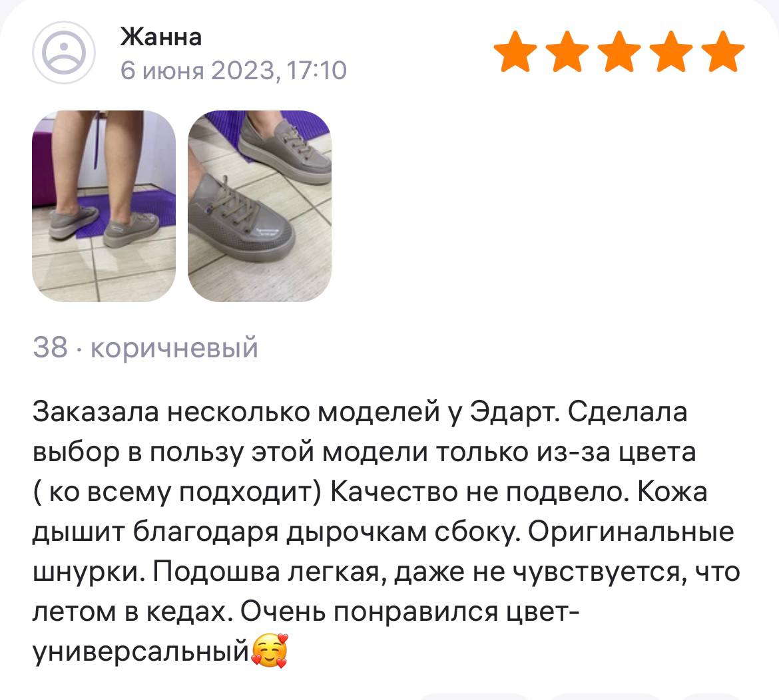Open the reviewer name Жанна
Image resolution: width=779 pixels, height=700 pixels.
[161, 37]
